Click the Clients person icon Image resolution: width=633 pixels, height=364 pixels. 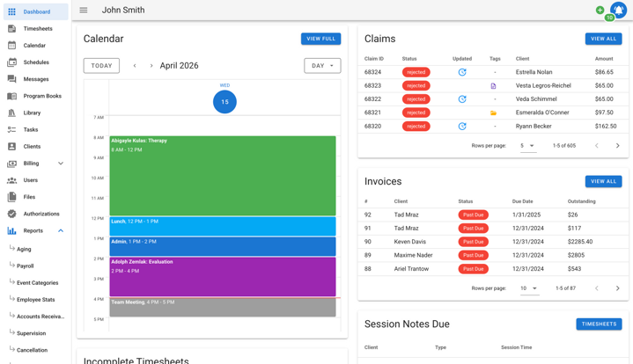[x=11, y=146]
